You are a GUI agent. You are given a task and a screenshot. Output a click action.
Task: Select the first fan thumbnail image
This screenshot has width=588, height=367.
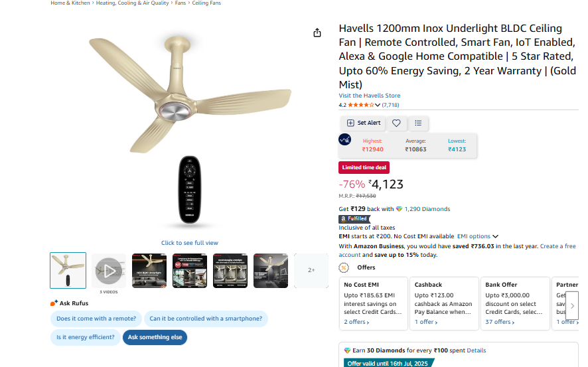pyautogui.click(x=68, y=270)
